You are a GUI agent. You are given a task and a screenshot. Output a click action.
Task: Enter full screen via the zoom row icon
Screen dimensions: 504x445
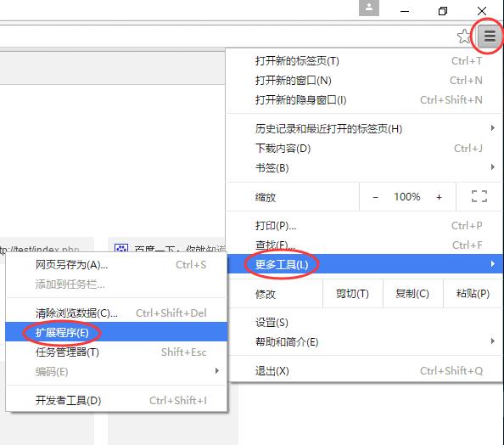(x=479, y=196)
